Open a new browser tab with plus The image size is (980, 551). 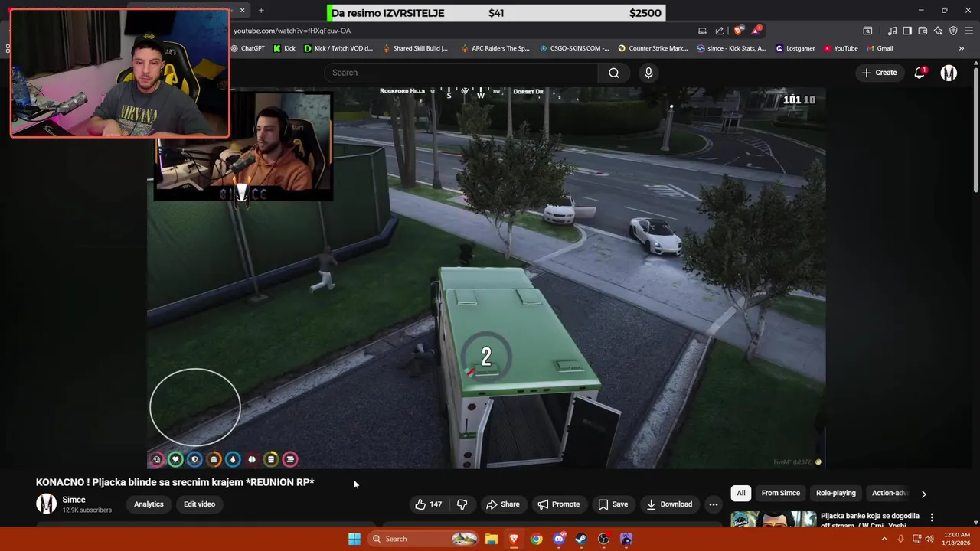pyautogui.click(x=261, y=10)
